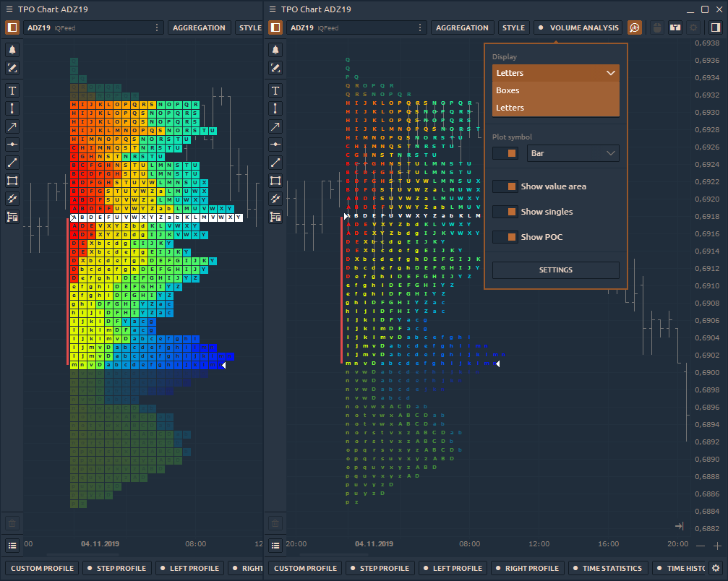Zoom out with minus button on time axis

tap(700, 546)
